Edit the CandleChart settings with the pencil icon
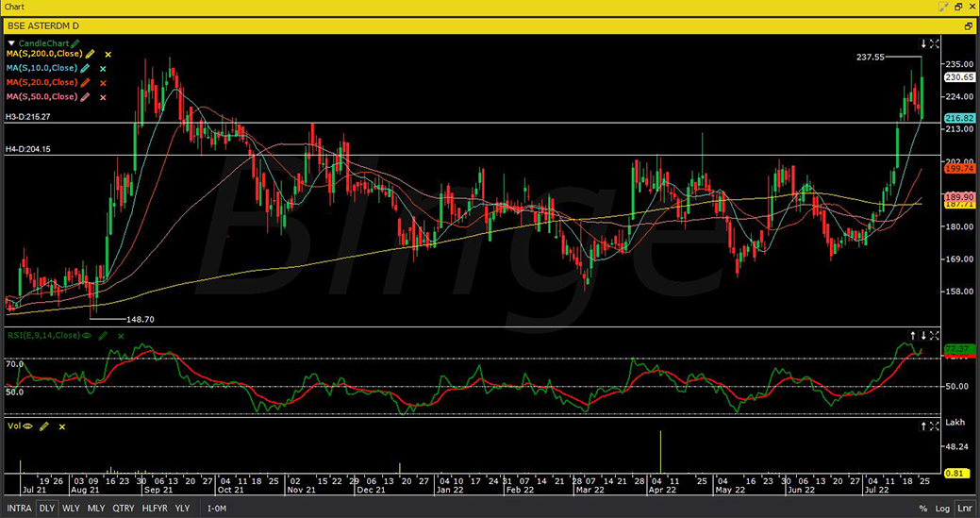The height and width of the screenshot is (518, 980). pos(75,43)
